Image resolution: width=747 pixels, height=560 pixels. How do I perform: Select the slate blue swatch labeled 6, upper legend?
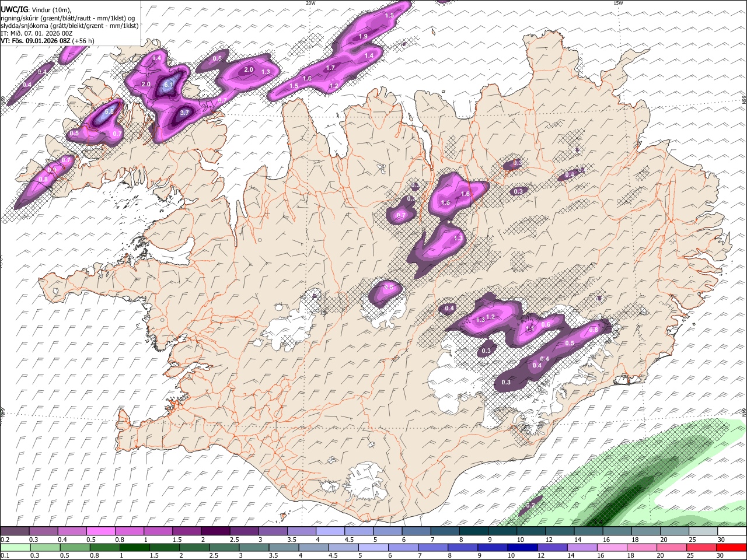[416, 531]
